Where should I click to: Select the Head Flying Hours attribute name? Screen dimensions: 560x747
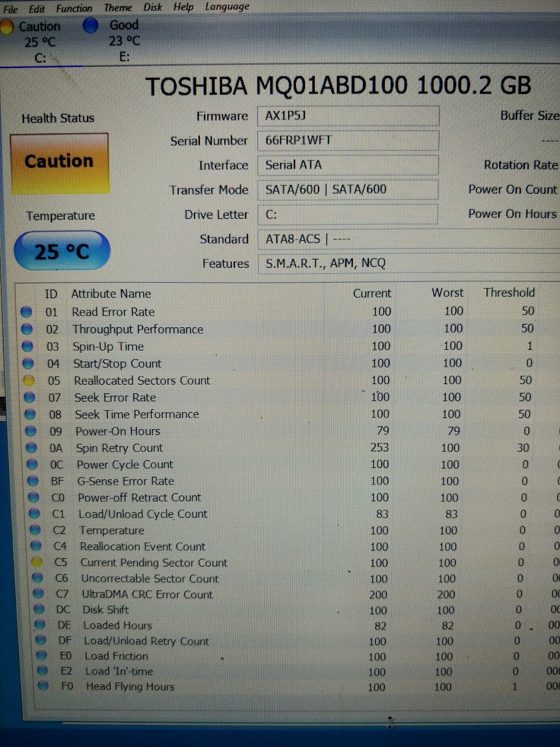click(130, 686)
